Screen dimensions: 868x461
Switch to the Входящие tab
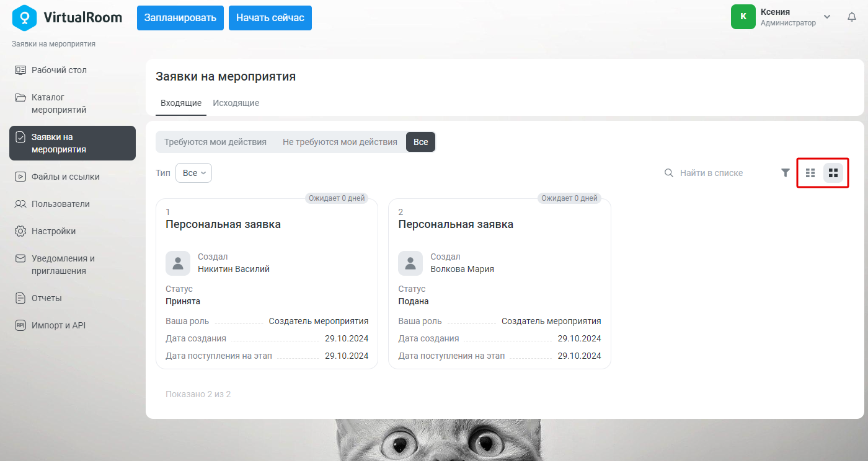click(181, 103)
